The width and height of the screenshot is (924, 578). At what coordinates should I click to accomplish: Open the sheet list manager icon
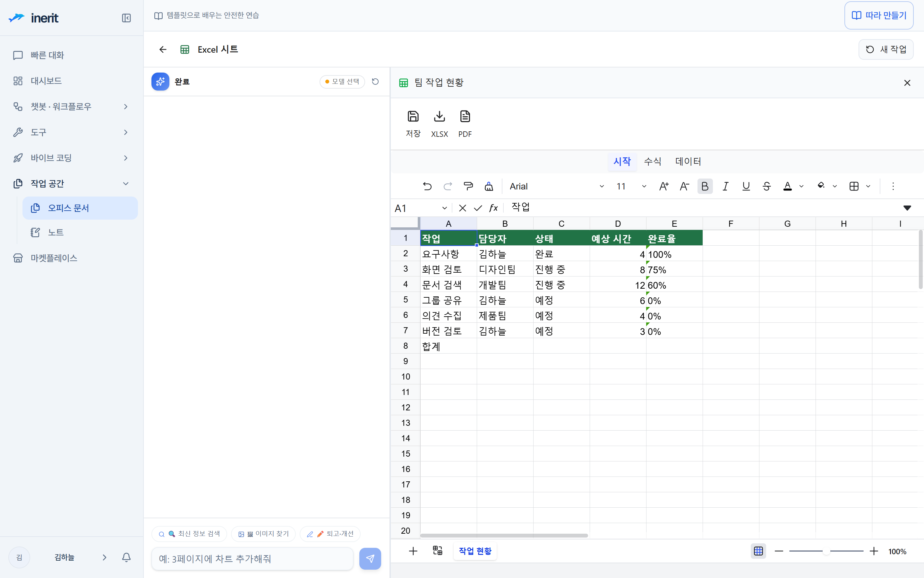click(438, 551)
